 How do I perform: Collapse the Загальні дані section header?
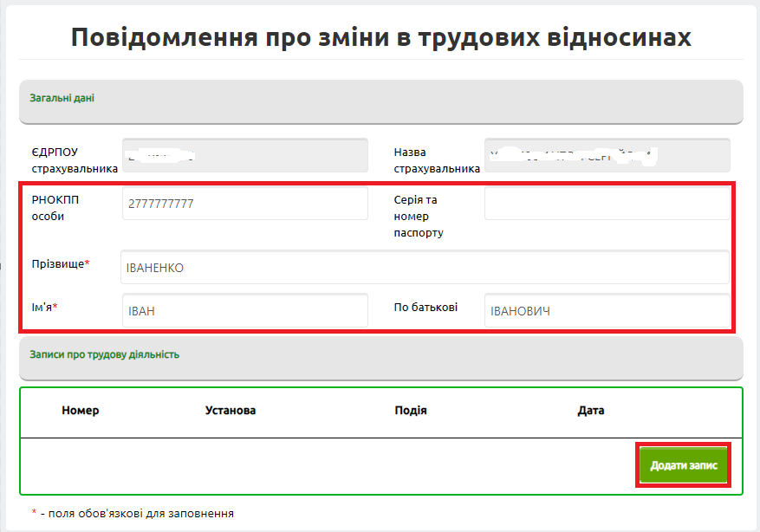[380, 100]
